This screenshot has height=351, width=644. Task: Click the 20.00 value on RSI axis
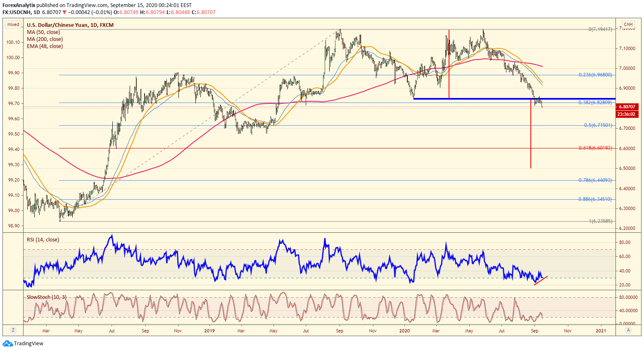625,285
